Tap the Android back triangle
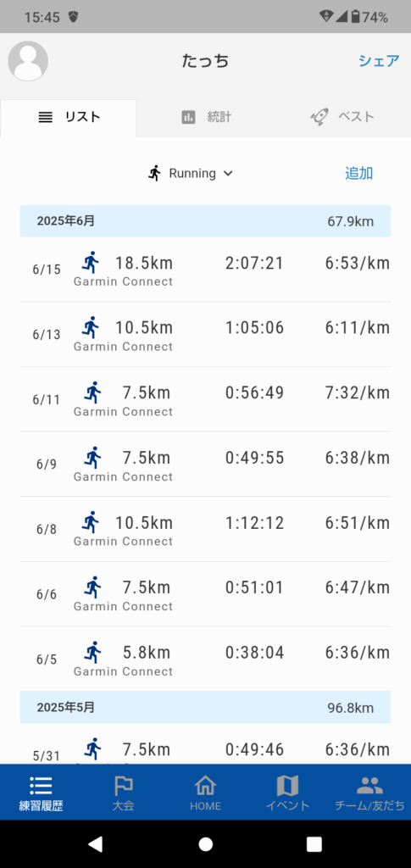The width and height of the screenshot is (411, 868). click(96, 843)
